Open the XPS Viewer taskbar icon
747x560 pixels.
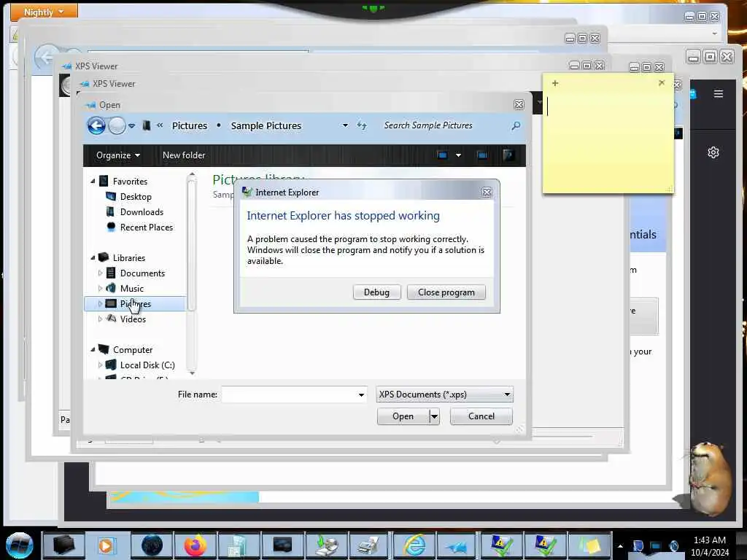(457, 545)
